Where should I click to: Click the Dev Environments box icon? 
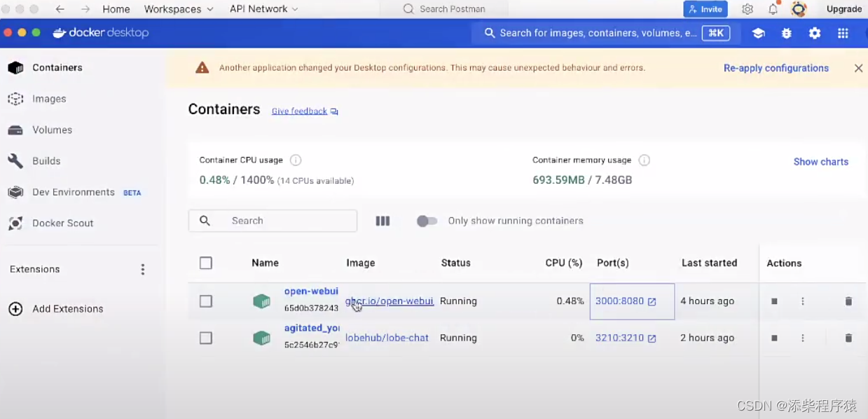(15, 192)
